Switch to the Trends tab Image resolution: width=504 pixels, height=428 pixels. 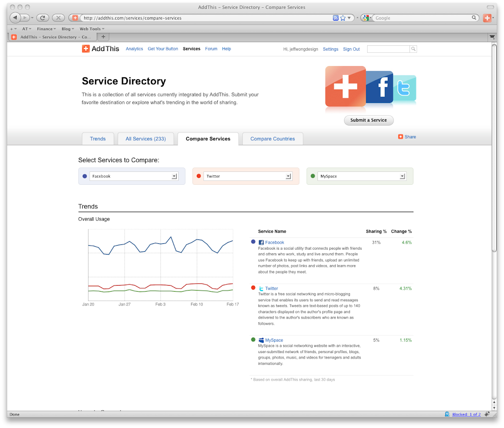[x=98, y=139]
